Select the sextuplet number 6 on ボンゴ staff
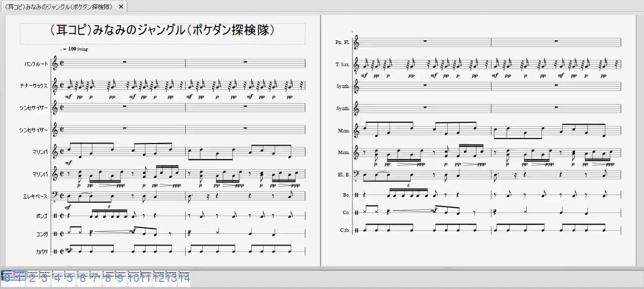Screen dimensions: 644x289 tap(110, 207)
